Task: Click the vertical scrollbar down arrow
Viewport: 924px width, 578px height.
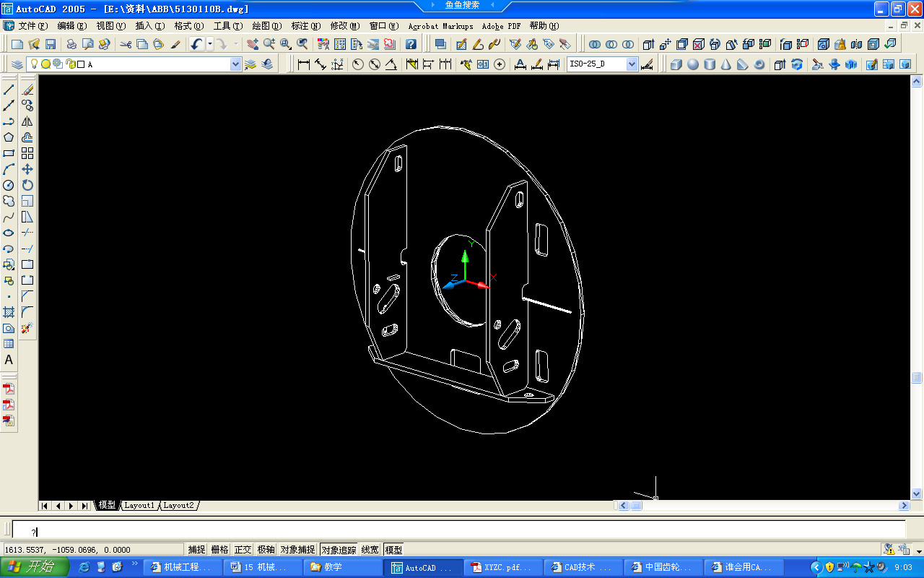Action: point(917,493)
